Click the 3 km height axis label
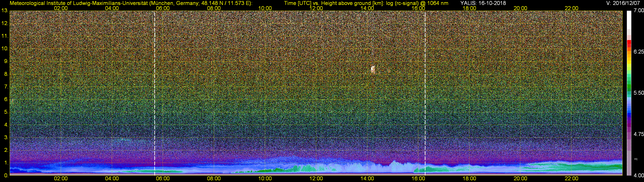 click(6, 138)
